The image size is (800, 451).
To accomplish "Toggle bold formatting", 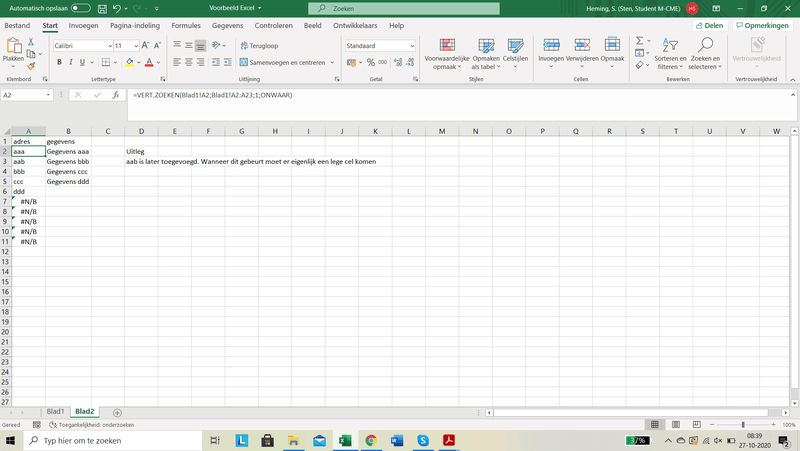I will pos(59,62).
